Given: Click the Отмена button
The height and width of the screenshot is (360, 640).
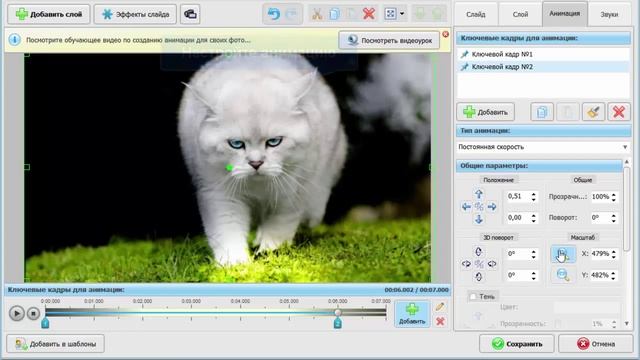Looking at the screenshot, I should [x=596, y=344].
